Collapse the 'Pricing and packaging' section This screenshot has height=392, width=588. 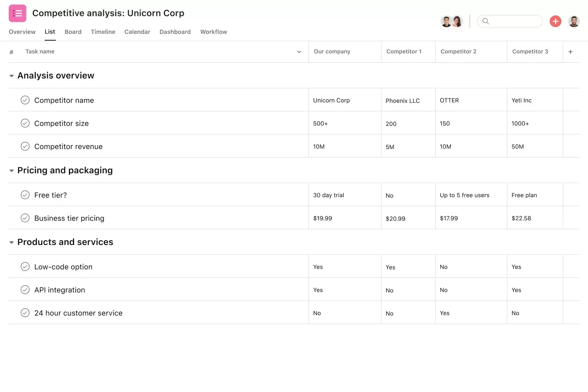click(12, 170)
